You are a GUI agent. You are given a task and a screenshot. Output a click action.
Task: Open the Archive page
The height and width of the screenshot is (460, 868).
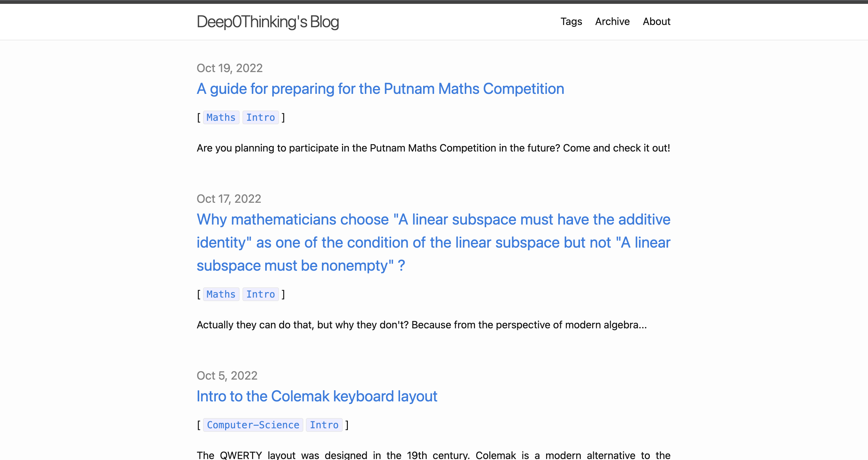pyautogui.click(x=612, y=21)
